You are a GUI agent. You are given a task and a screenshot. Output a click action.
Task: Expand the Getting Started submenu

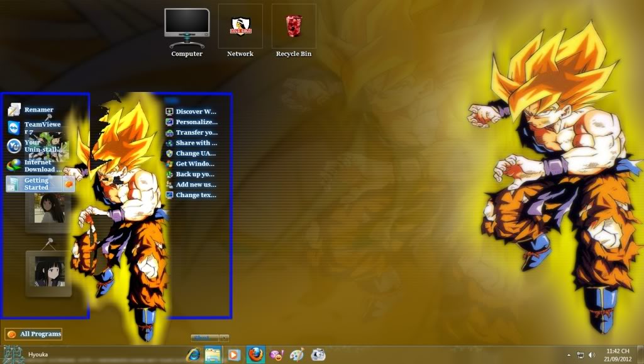(39, 184)
